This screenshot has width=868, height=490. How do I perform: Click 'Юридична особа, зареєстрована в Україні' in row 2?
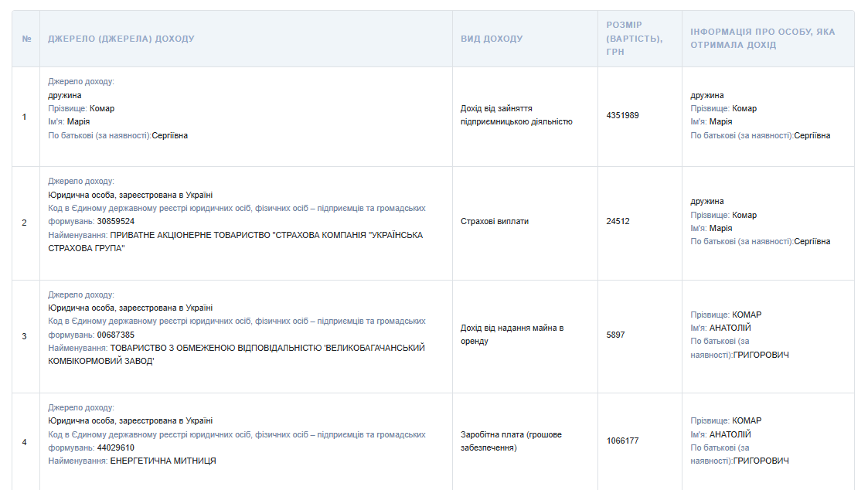point(130,195)
